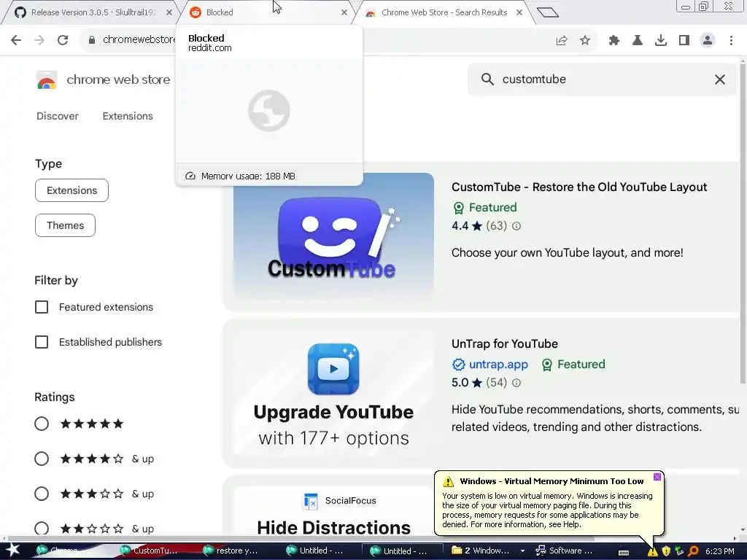Select the three stars & up rating

(42, 494)
